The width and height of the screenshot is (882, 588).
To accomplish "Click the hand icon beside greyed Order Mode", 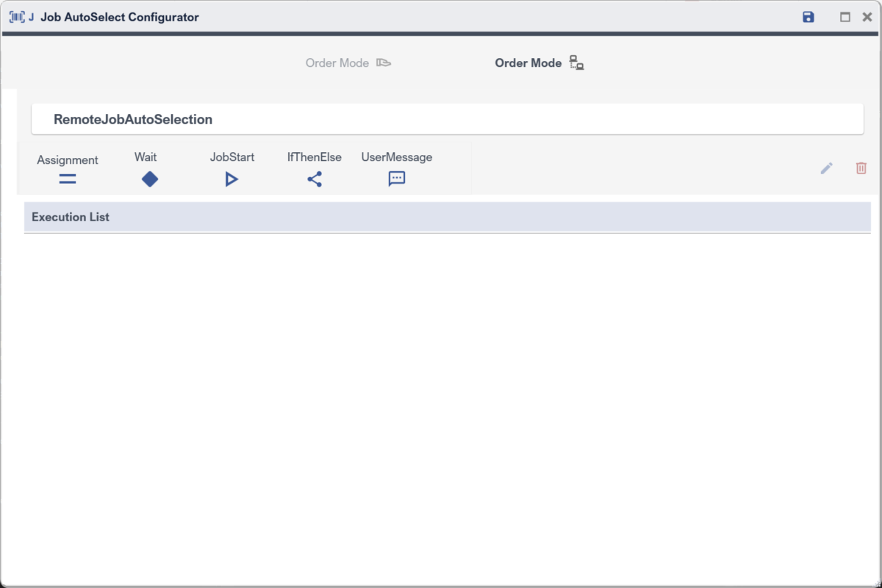I will (384, 63).
